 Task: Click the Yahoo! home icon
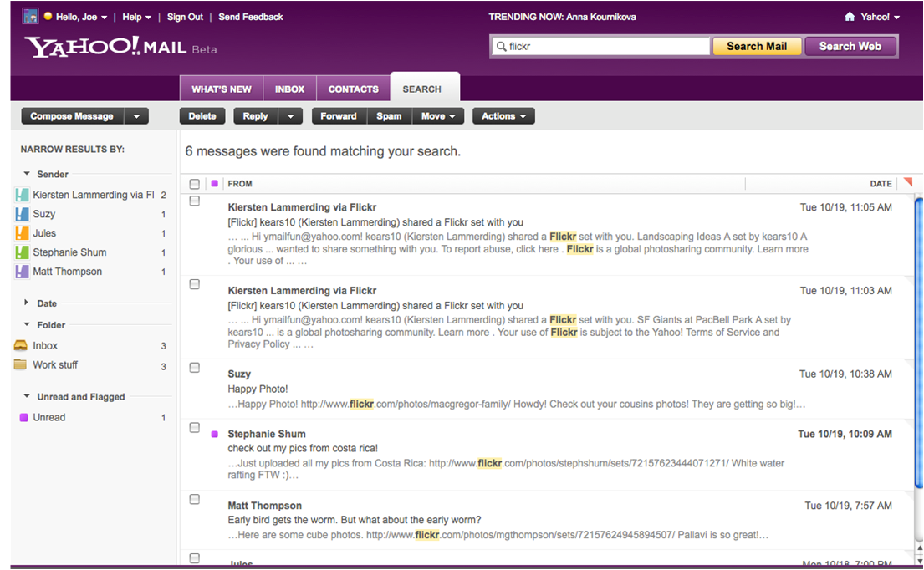click(x=850, y=17)
